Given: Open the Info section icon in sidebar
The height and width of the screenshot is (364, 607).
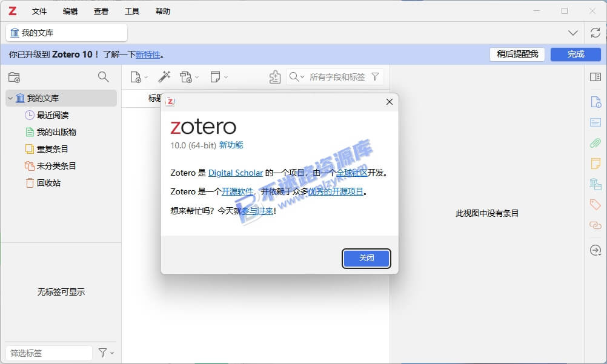Looking at the screenshot, I should coord(595,102).
